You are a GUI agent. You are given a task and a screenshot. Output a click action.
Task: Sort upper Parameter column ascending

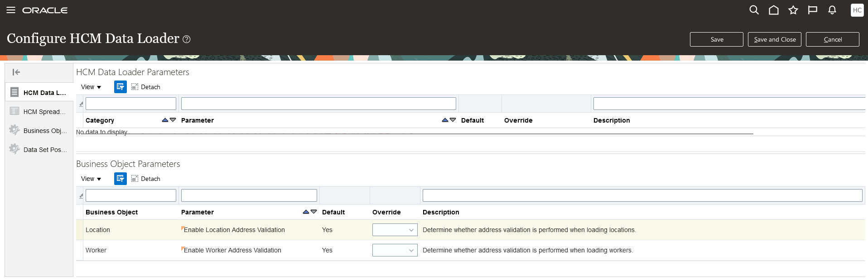tap(445, 120)
